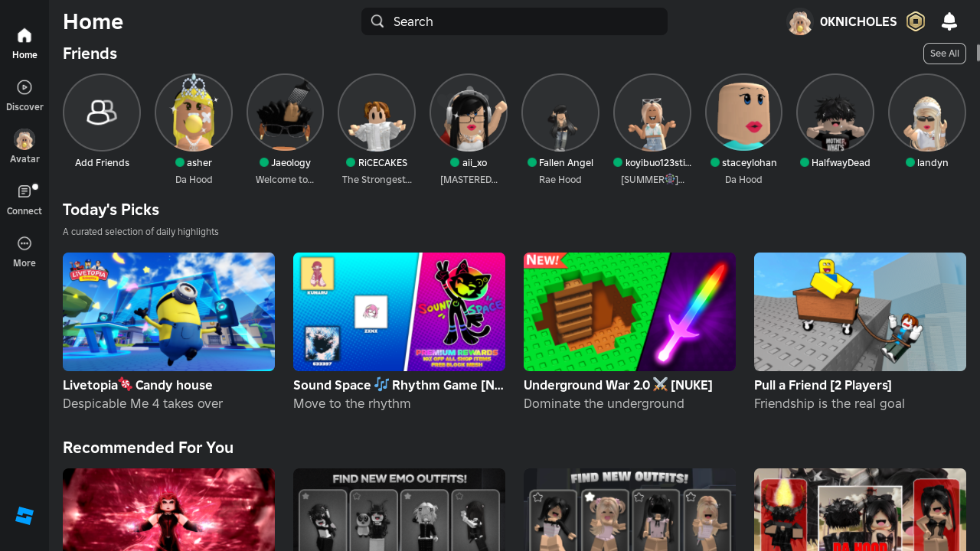Click koyibuo123sti's [SUMMER status
Viewport: 980px width, 551px height.
(652, 180)
